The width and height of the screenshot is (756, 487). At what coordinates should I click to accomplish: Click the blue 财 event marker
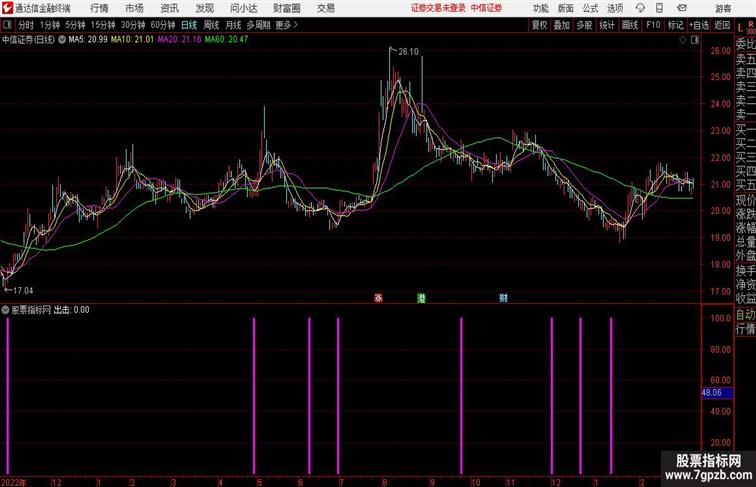[x=503, y=298]
